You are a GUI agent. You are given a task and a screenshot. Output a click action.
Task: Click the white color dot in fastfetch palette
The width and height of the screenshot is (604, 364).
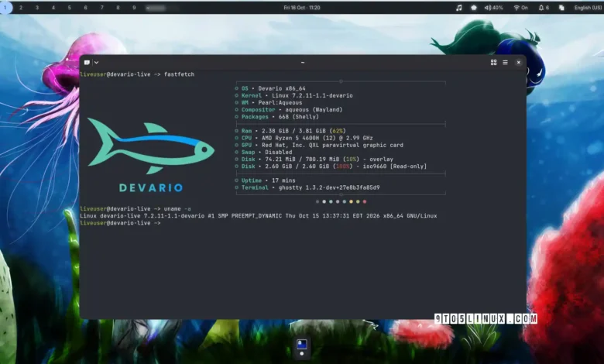(324, 201)
